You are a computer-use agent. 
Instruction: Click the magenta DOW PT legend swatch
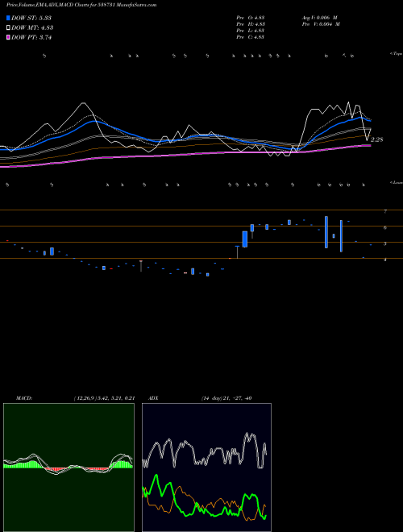click(9, 38)
